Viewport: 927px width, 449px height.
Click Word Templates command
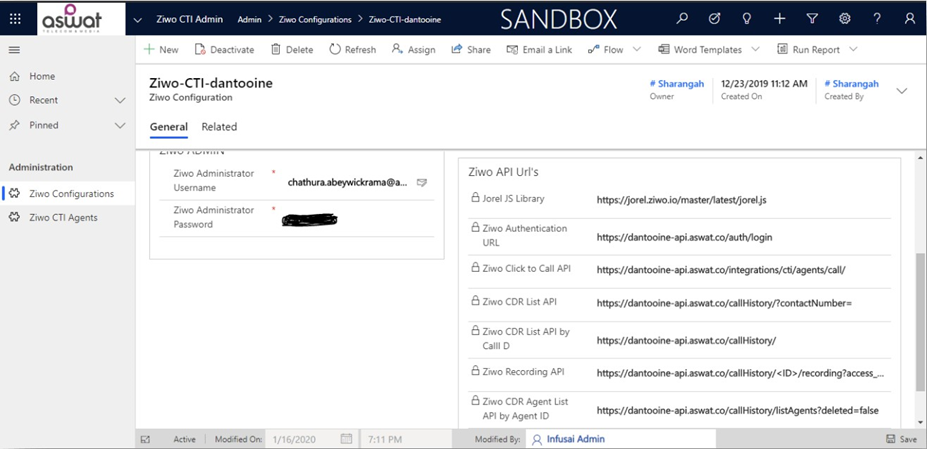click(x=700, y=50)
